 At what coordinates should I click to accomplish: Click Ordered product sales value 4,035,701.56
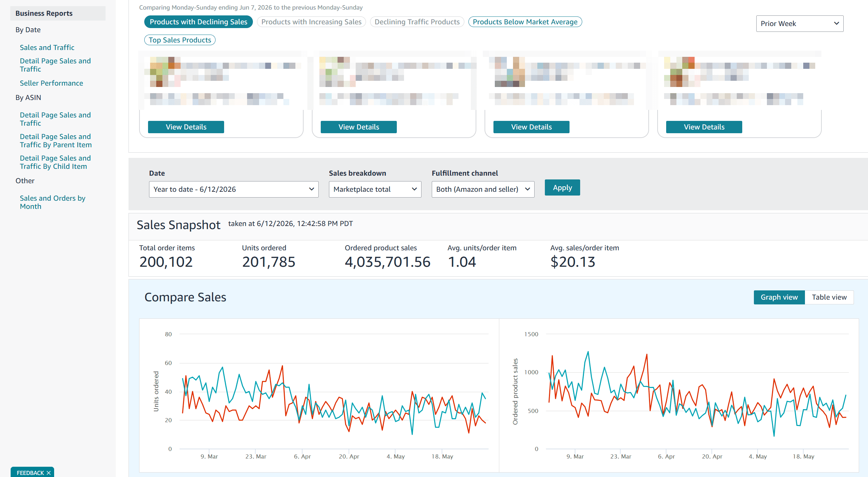(x=388, y=262)
